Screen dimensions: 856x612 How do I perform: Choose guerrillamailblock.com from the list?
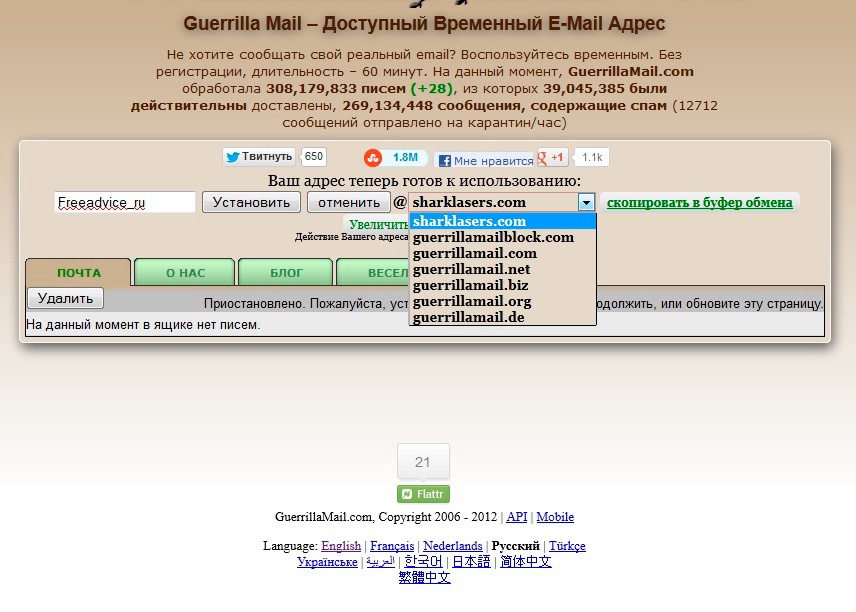pos(502,237)
